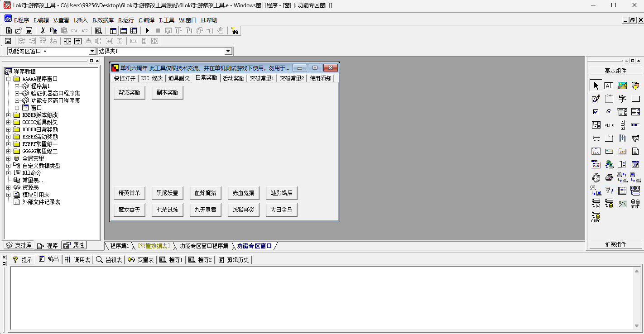Screen dimensions: 644x334
Task: Toggle the left work panel view button
Action: [x=113, y=31]
